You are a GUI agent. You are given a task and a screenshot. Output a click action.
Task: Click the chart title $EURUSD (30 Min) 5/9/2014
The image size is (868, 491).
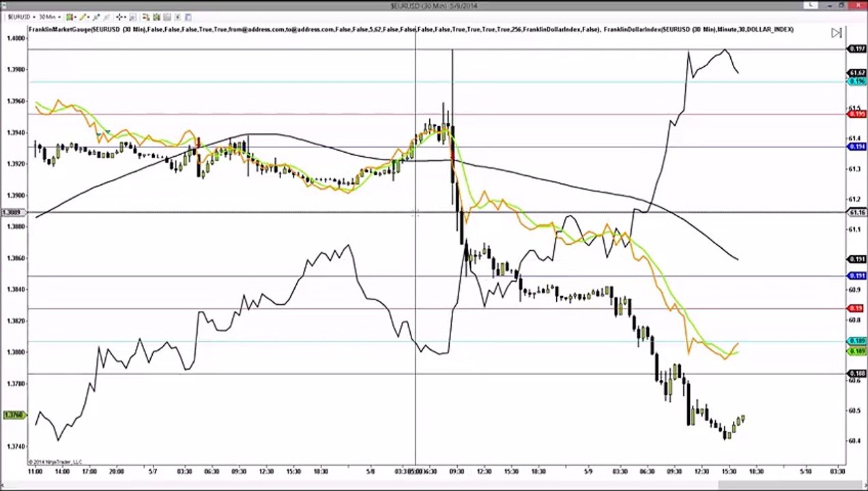pyautogui.click(x=434, y=5)
